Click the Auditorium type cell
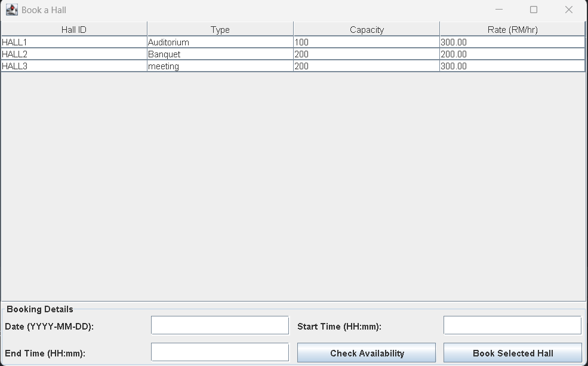This screenshot has height=366, width=588. pyautogui.click(x=220, y=42)
